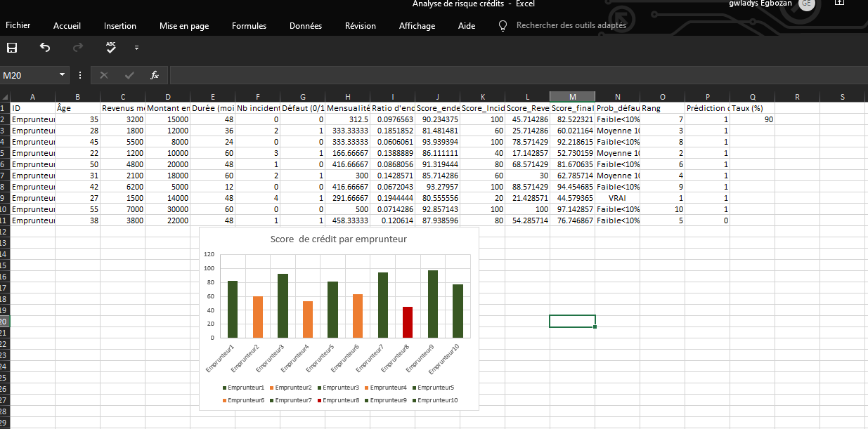Click the Save (Enregistrer) icon
This screenshot has height=429, width=868.
(12, 48)
